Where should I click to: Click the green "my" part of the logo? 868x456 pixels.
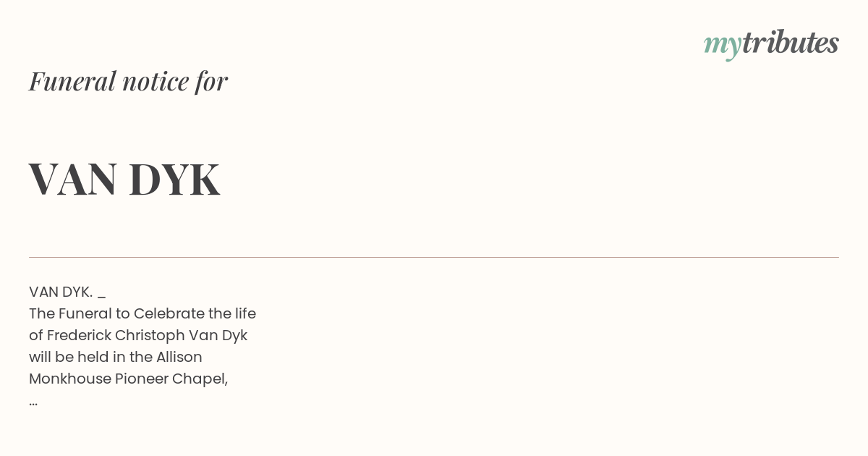tap(723, 46)
